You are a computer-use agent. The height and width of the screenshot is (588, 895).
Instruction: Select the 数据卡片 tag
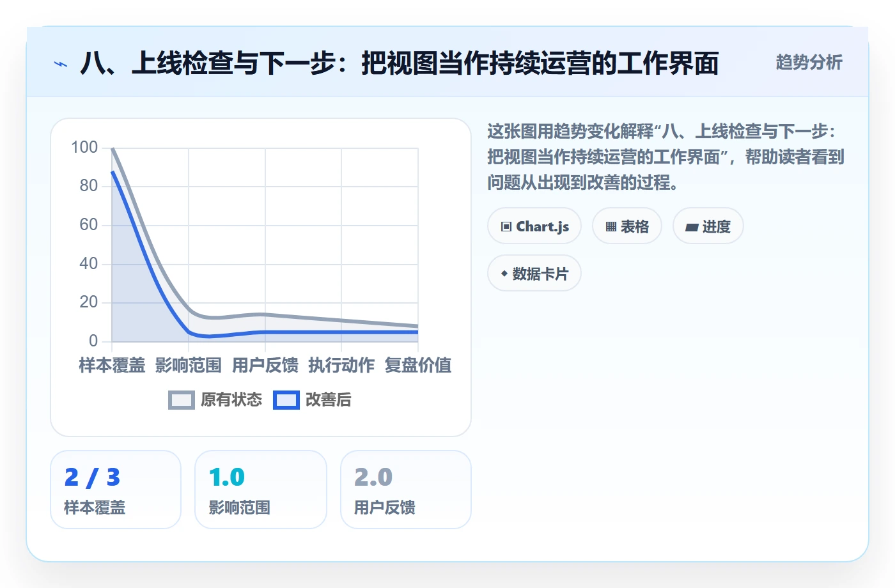tap(534, 274)
